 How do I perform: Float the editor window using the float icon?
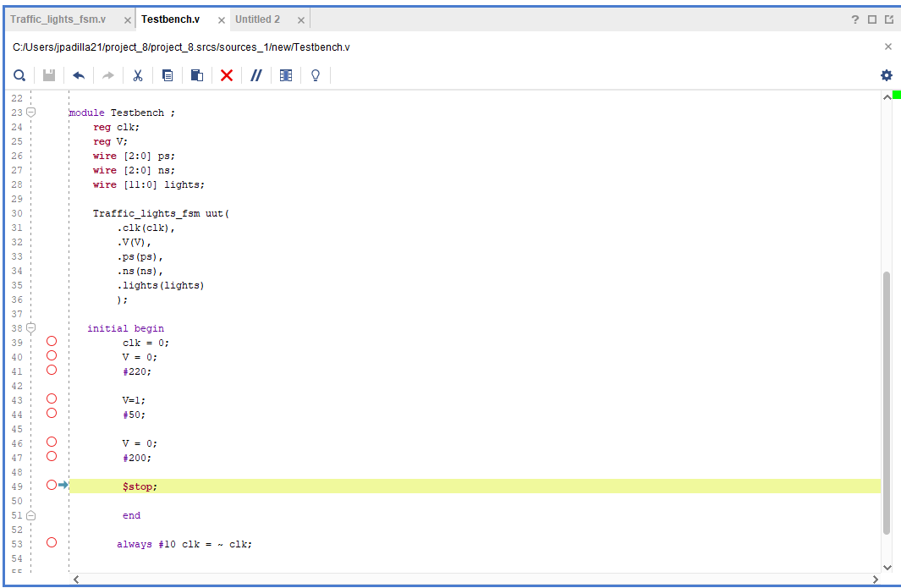[x=889, y=18]
